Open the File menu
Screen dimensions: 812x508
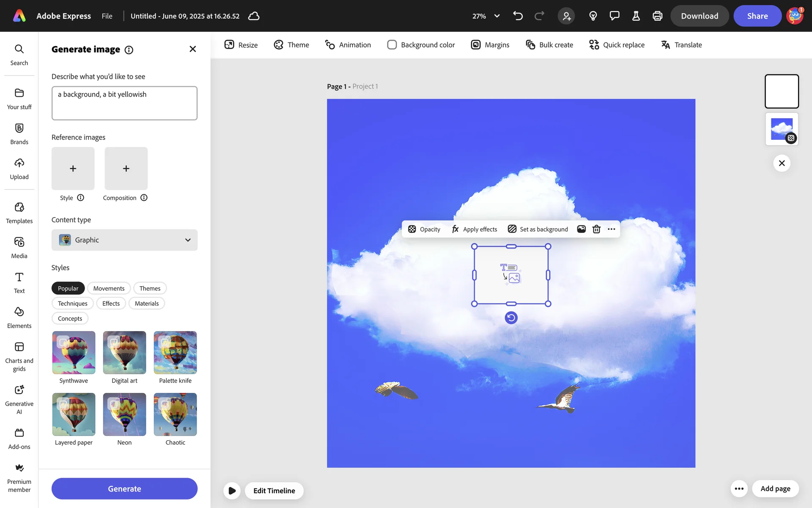107,16
